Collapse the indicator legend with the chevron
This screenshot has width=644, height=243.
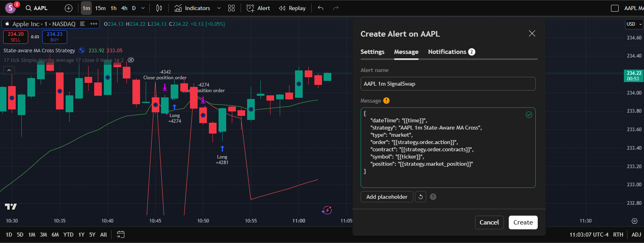pos(9,70)
